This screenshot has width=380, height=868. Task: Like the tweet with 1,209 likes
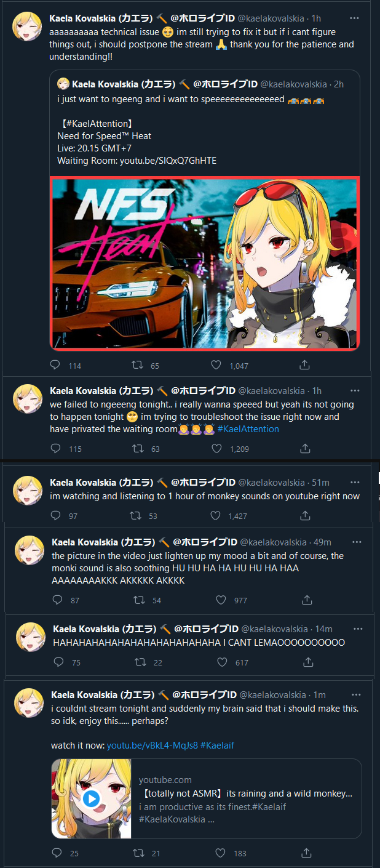coord(216,449)
